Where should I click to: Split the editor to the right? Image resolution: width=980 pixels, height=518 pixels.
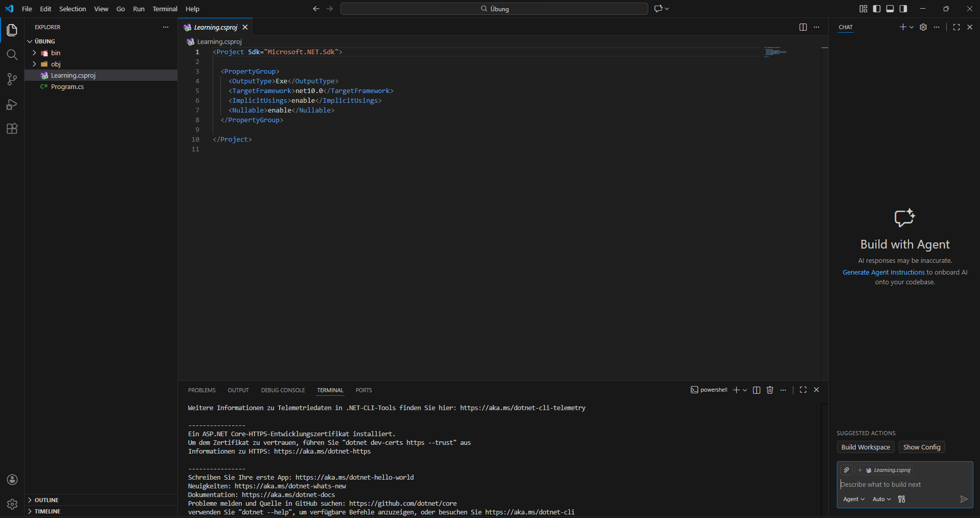point(803,27)
